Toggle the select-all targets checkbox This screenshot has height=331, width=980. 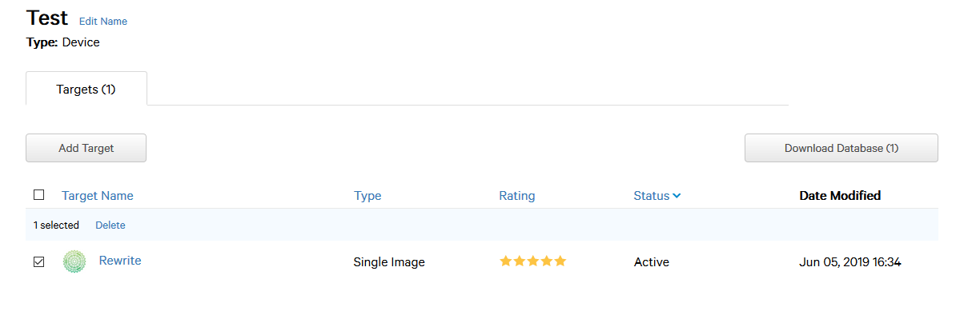[38, 195]
